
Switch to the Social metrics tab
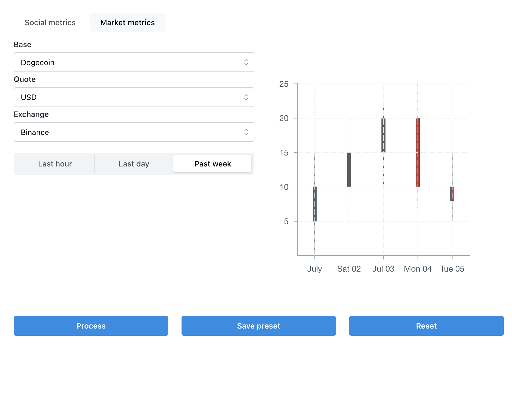pos(50,22)
